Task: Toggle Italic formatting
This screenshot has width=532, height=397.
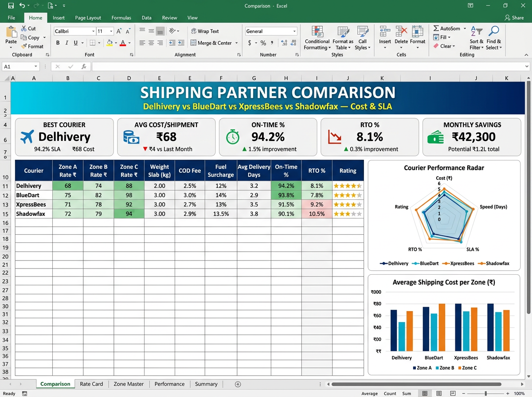Action: [x=67, y=43]
